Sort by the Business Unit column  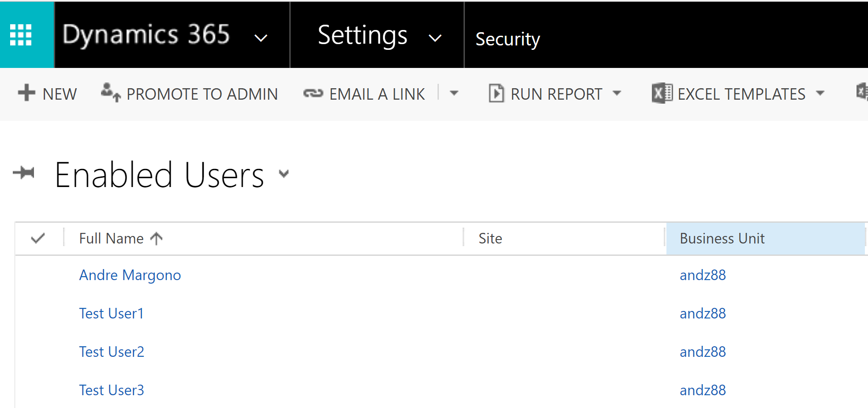722,239
